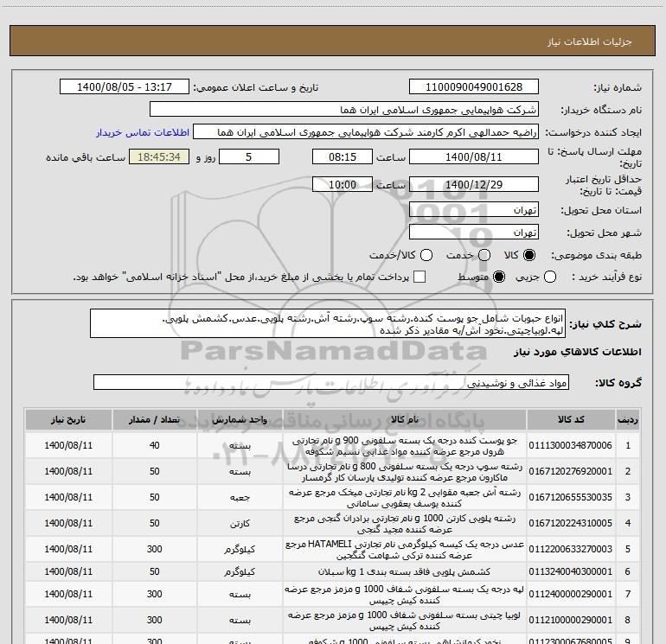Click the شماره نیاز number field

tap(473, 87)
